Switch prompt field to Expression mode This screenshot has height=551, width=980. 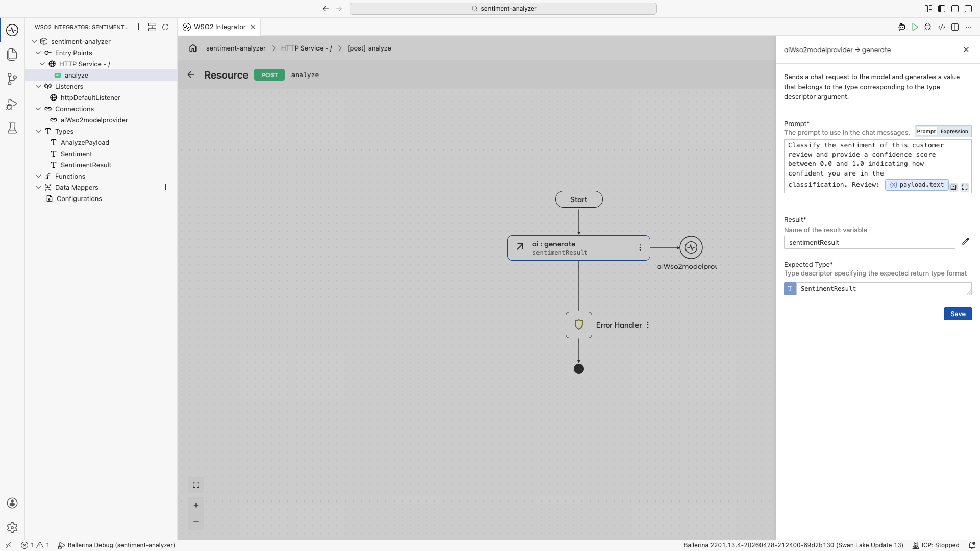(x=954, y=131)
